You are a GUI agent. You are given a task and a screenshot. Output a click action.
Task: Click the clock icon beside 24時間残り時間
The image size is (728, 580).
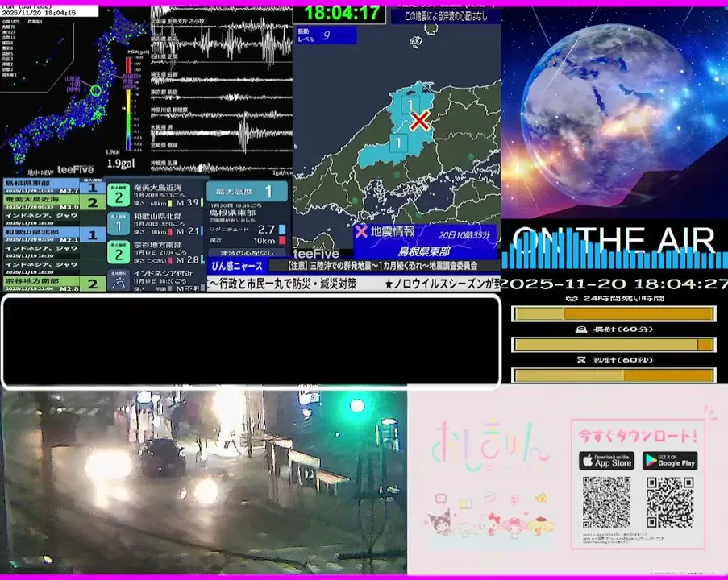572,298
